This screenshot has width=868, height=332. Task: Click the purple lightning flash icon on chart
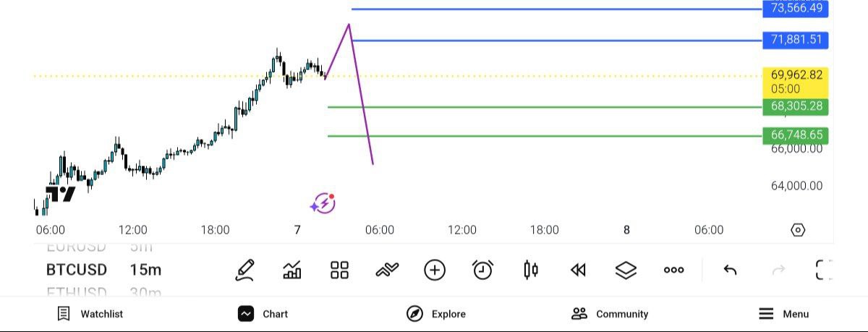(x=323, y=204)
